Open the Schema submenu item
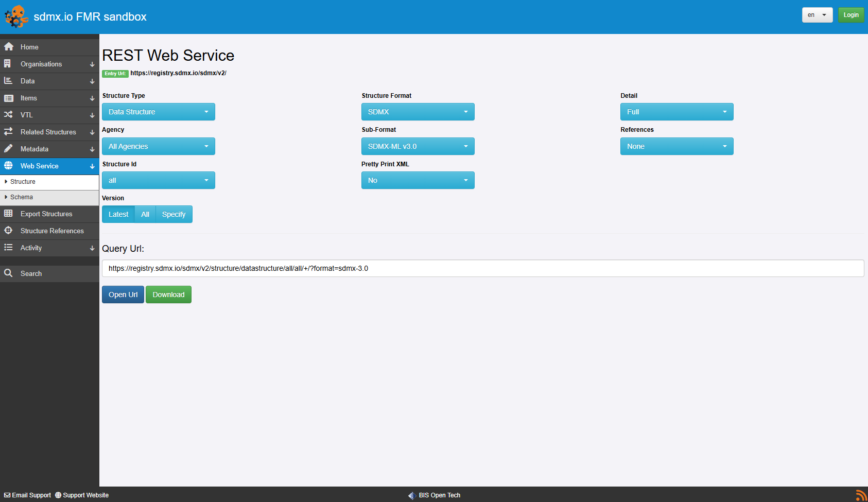Screen dimensions: 868x502 pos(22,197)
